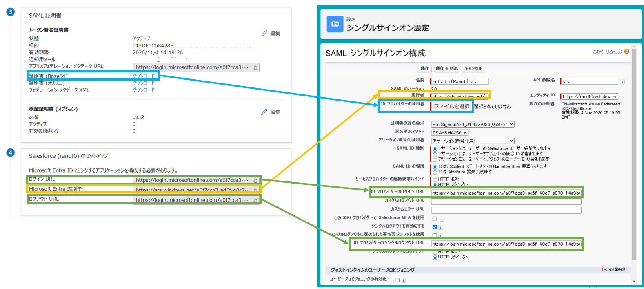Click the アプリのフェデレーション メタデータ URL box
The height and width of the screenshot is (289, 644).
click(196, 67)
